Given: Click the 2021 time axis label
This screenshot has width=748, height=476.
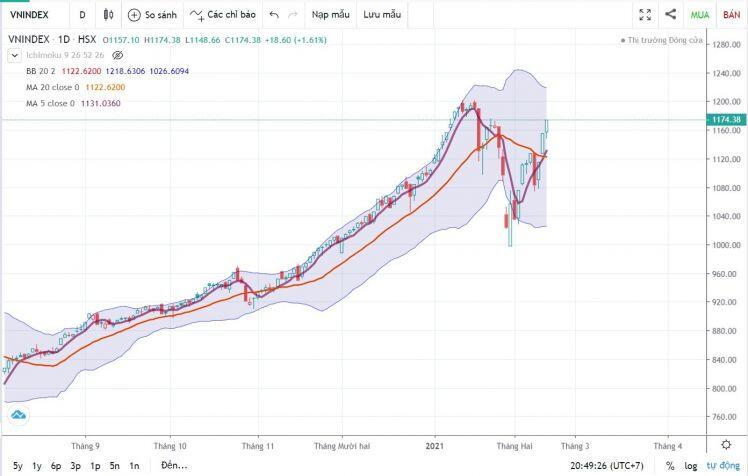Looking at the screenshot, I should pyautogui.click(x=434, y=446).
